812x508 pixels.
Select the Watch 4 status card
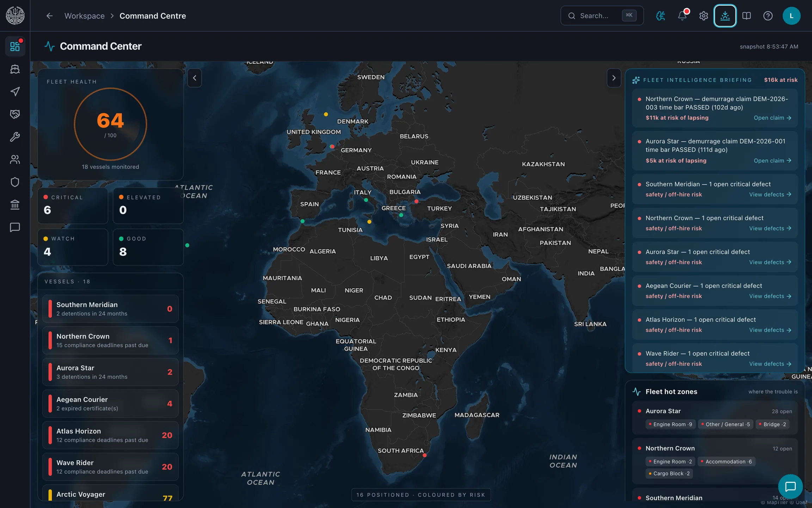73,247
